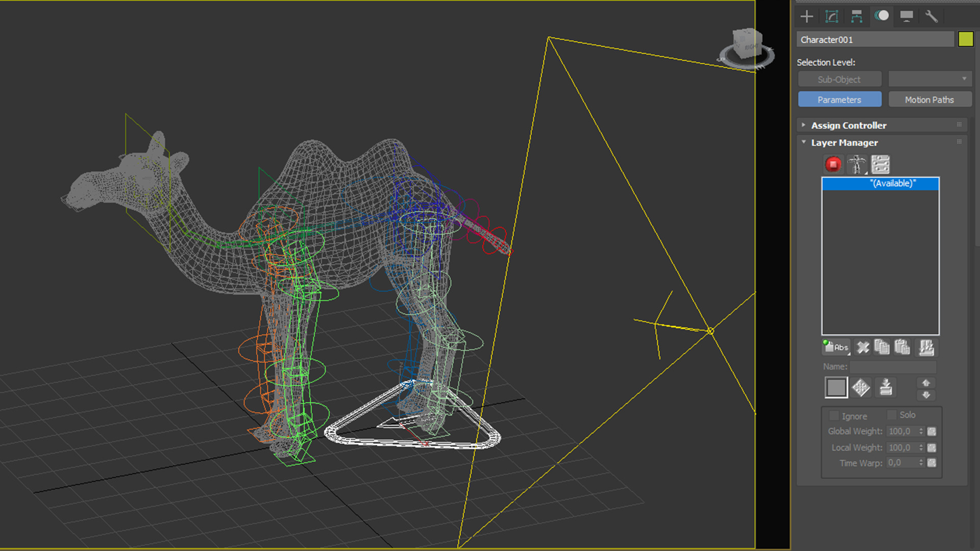Enable the Ignore checkbox
Image resolution: width=980 pixels, height=551 pixels.
(x=834, y=415)
